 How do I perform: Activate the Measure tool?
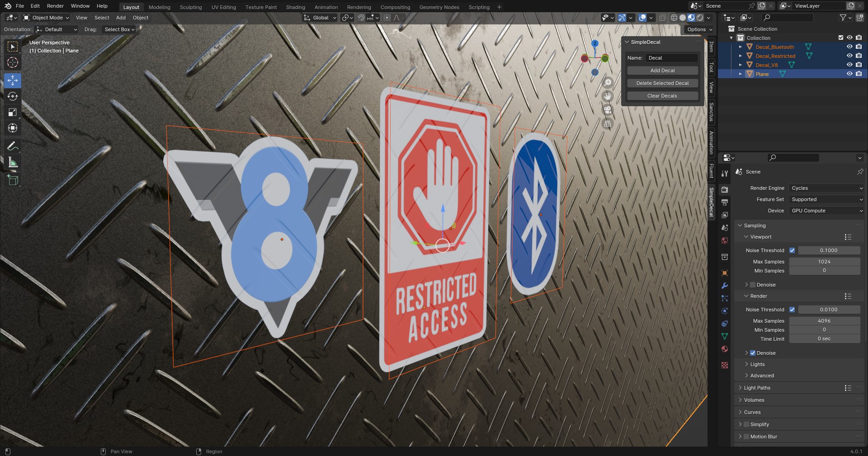[x=13, y=162]
